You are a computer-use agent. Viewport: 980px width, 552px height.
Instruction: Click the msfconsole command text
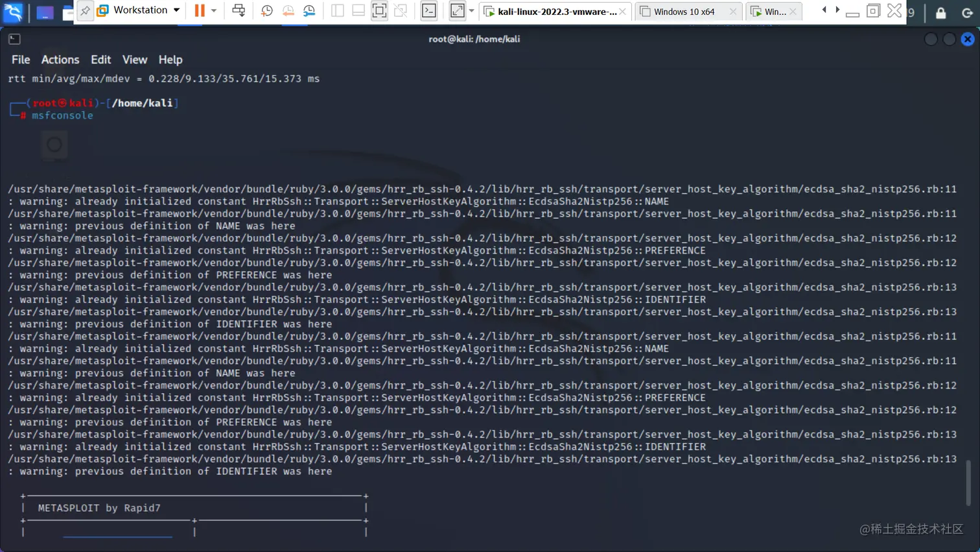tap(62, 115)
